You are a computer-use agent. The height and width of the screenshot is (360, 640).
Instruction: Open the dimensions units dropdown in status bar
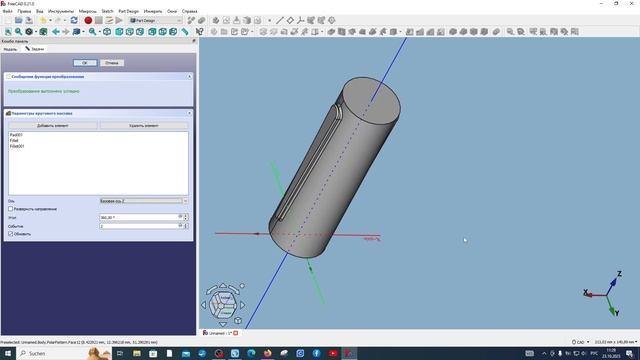pos(616,342)
